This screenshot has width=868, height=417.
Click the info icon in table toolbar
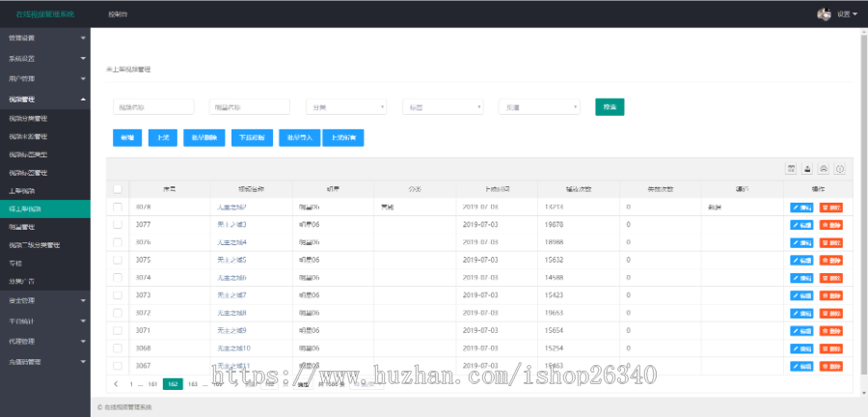coord(839,168)
